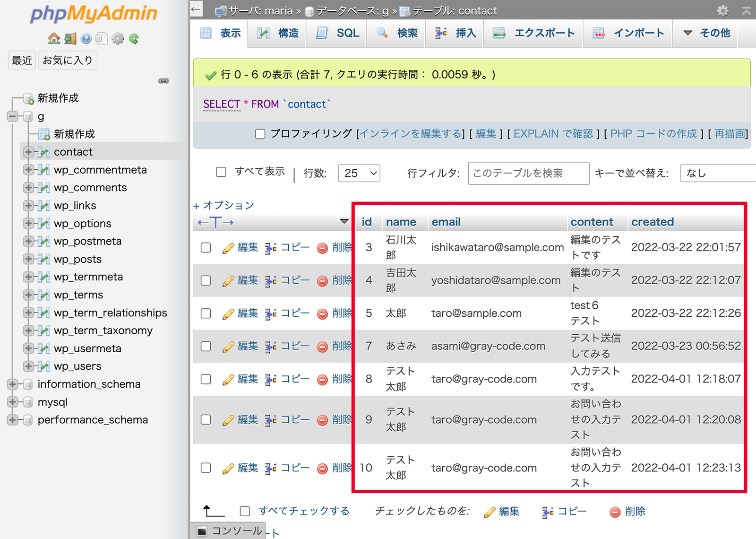The height and width of the screenshot is (539, 756).
Task: Click the recent tables button
Action: point(22,61)
